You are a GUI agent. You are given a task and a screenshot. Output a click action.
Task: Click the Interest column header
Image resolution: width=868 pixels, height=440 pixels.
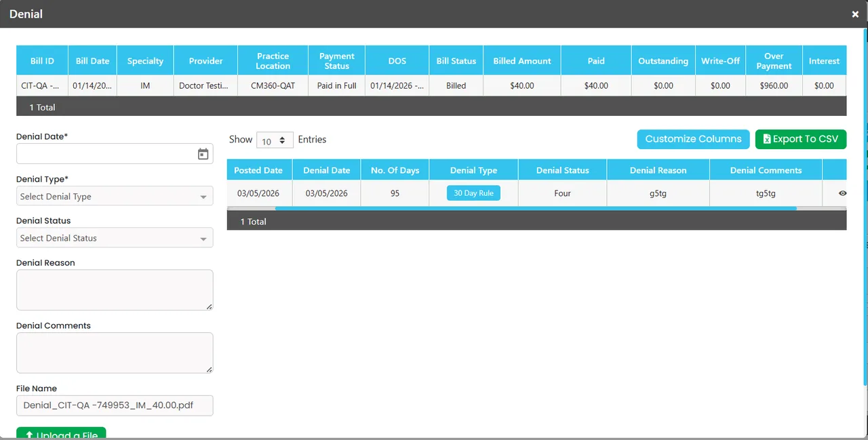tap(824, 61)
